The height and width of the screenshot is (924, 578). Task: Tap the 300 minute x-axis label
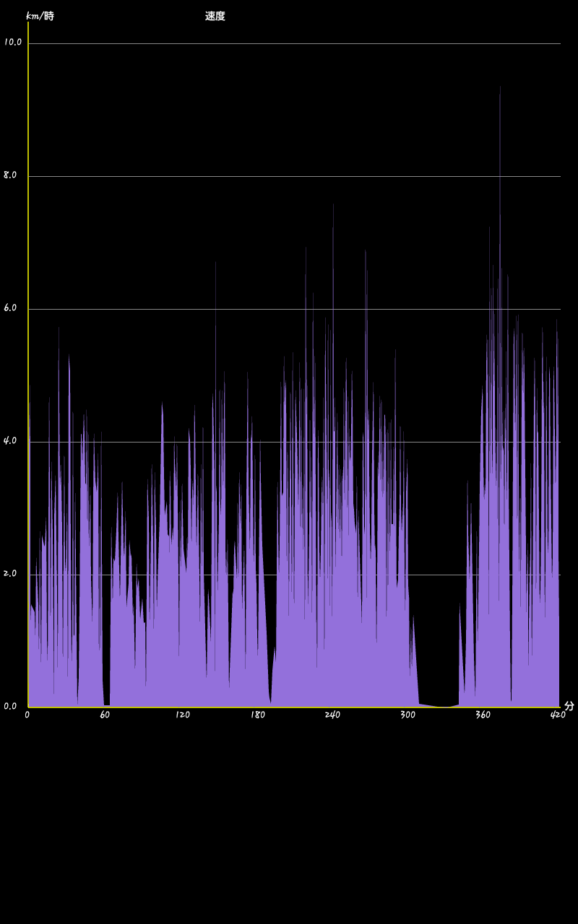407,715
